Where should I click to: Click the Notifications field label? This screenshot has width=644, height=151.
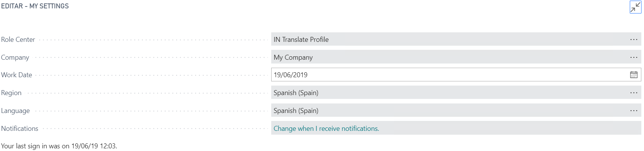pos(20,129)
